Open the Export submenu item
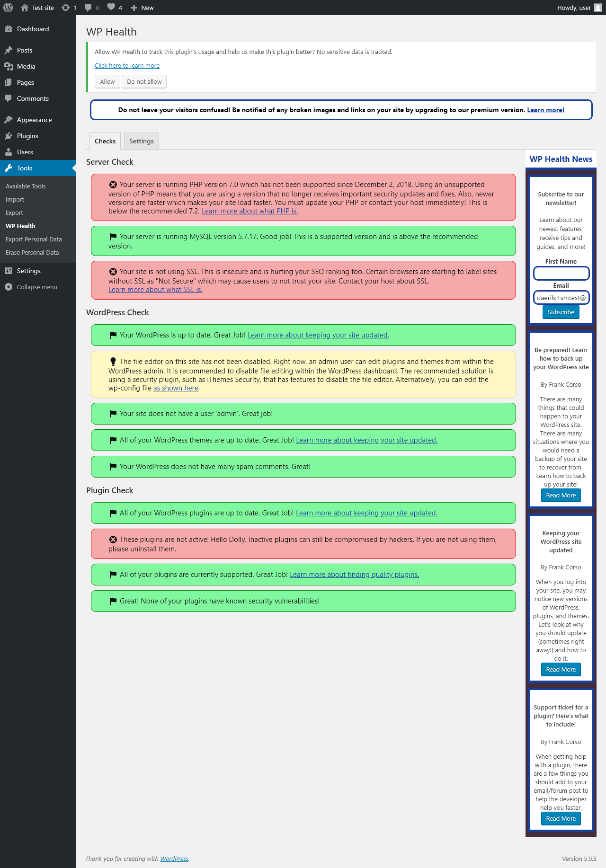Screen dimensions: 606x868 [14, 213]
